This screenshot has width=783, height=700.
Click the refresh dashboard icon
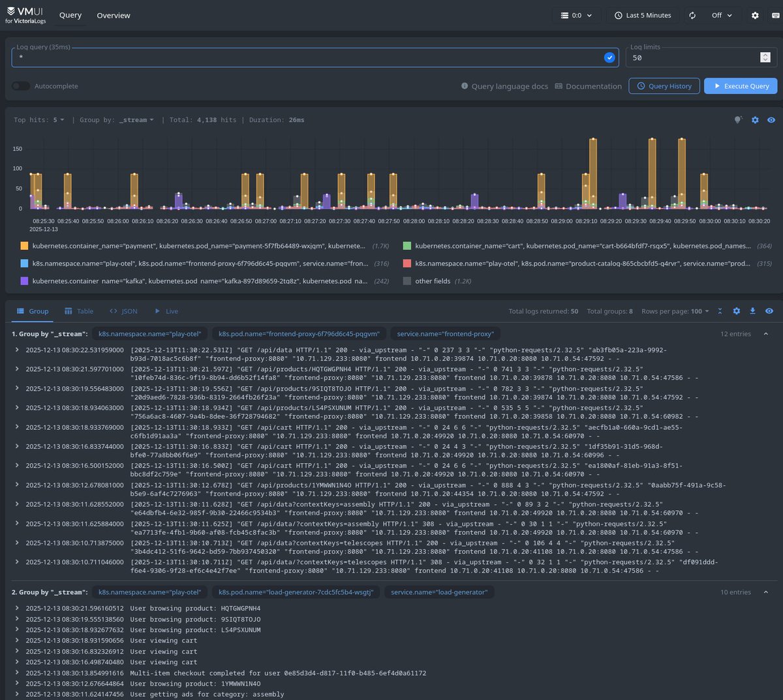point(692,16)
